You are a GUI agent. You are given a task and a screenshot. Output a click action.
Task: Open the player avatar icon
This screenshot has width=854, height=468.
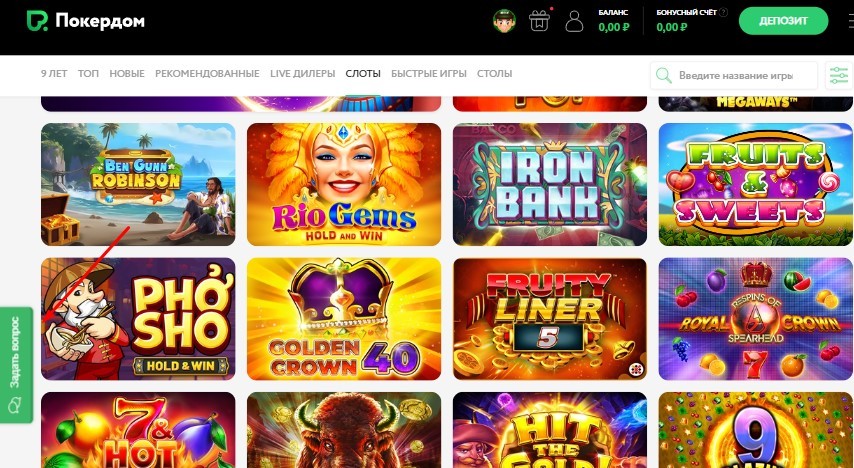(504, 22)
